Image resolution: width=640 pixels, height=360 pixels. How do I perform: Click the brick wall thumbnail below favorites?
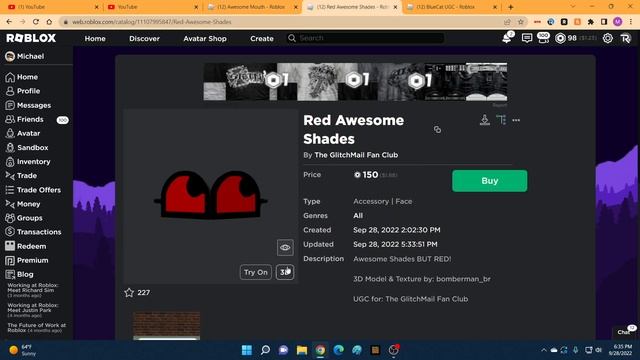click(167, 326)
